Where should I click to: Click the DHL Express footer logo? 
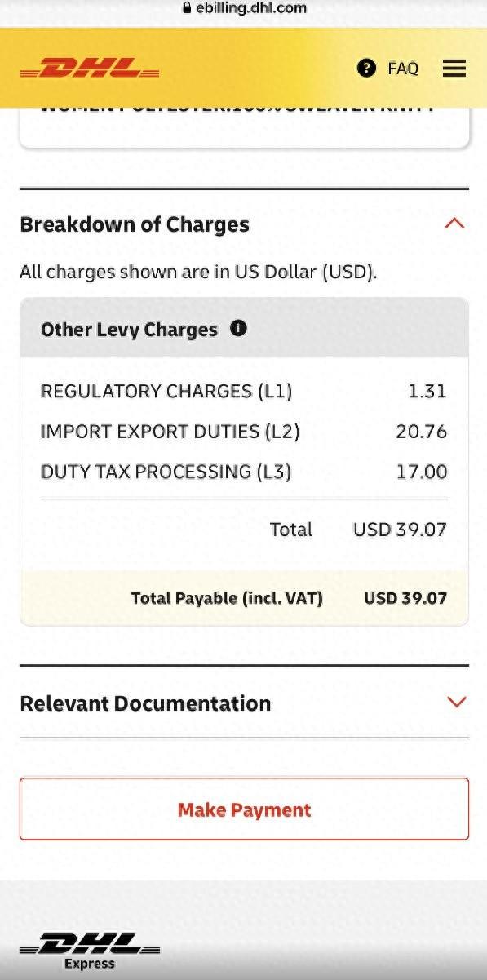(x=90, y=952)
